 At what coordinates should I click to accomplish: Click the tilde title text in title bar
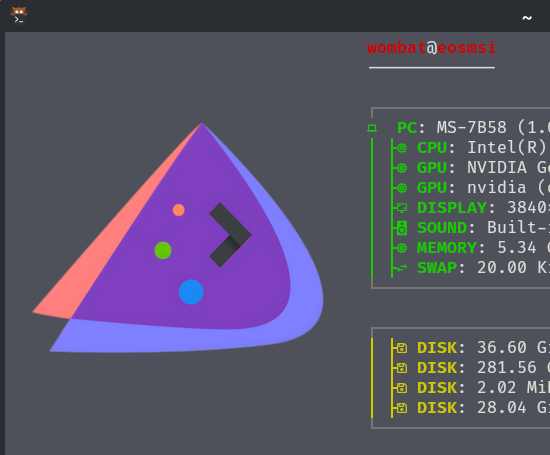tap(527, 18)
